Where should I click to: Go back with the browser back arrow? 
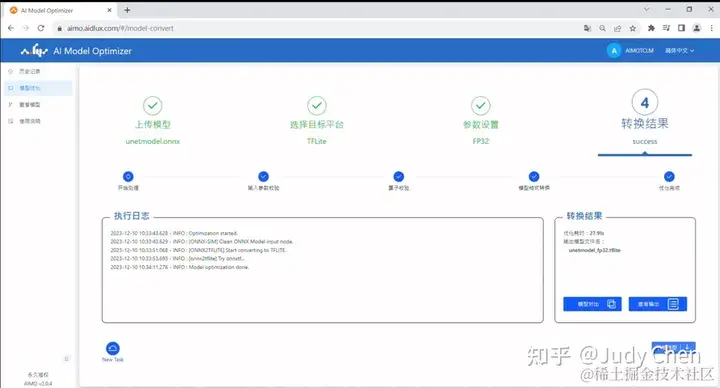(x=11, y=28)
